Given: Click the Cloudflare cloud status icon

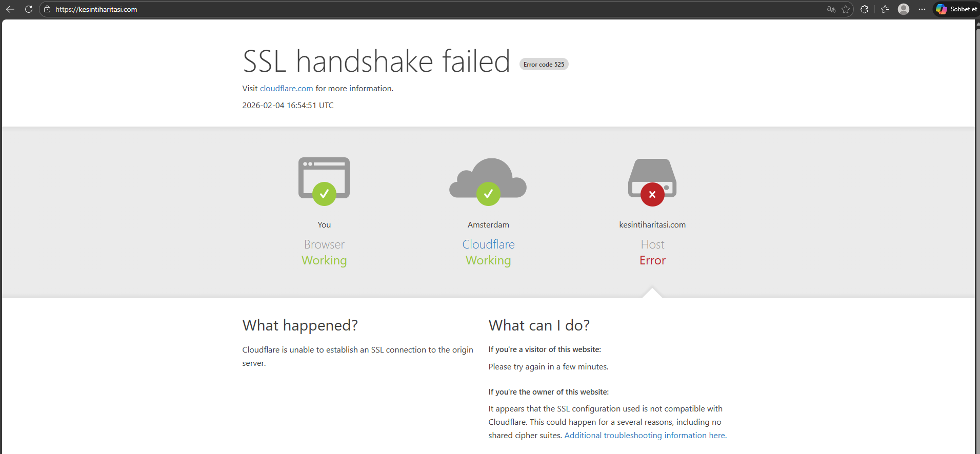Looking at the screenshot, I should click(488, 181).
